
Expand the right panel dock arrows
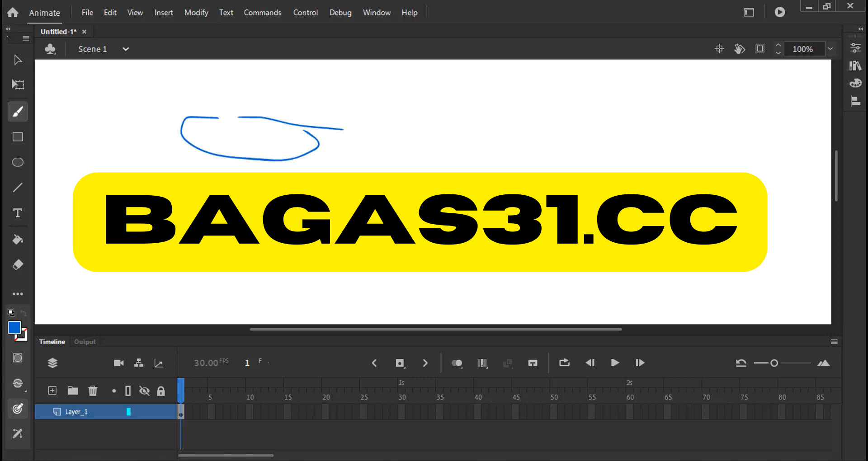[x=860, y=29]
